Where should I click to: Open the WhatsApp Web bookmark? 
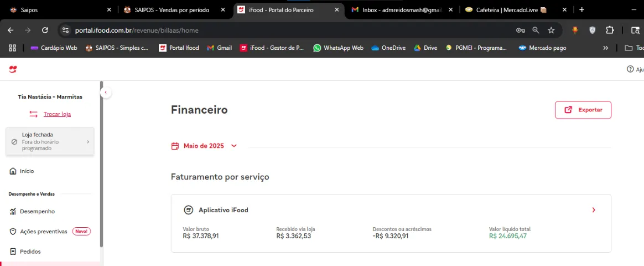(x=339, y=48)
